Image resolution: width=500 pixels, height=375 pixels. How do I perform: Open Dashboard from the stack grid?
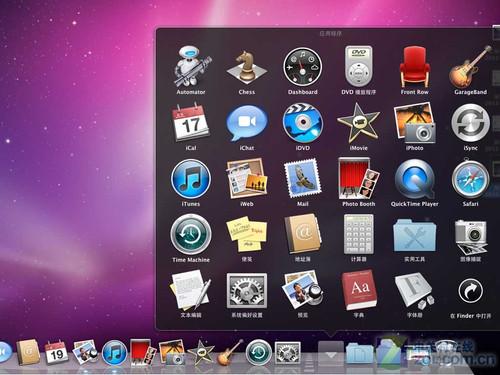303,67
